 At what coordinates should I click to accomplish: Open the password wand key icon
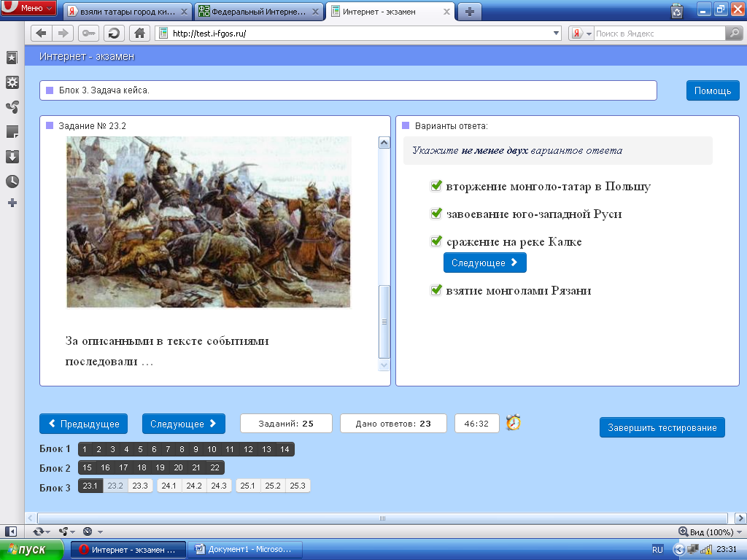click(88, 34)
